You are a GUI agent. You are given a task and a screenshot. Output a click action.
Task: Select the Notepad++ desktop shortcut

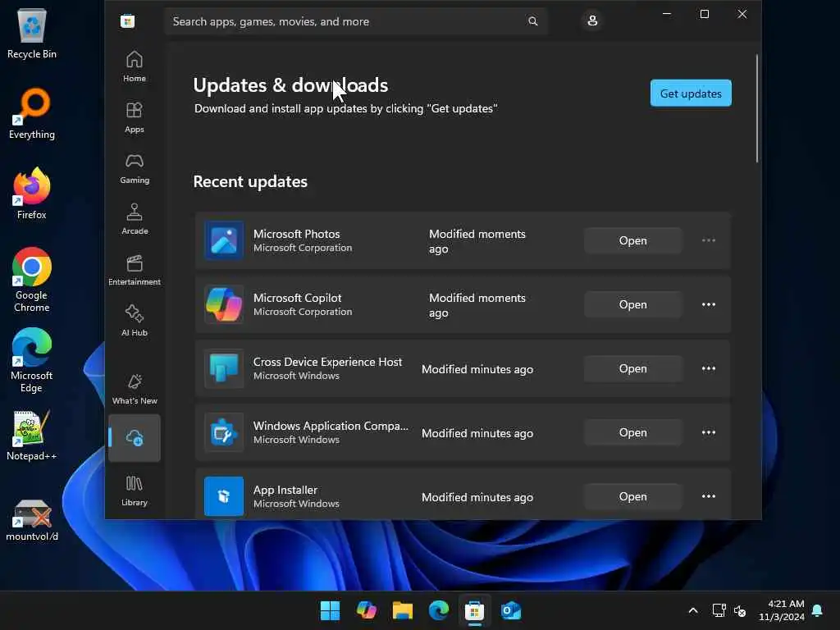click(x=32, y=436)
